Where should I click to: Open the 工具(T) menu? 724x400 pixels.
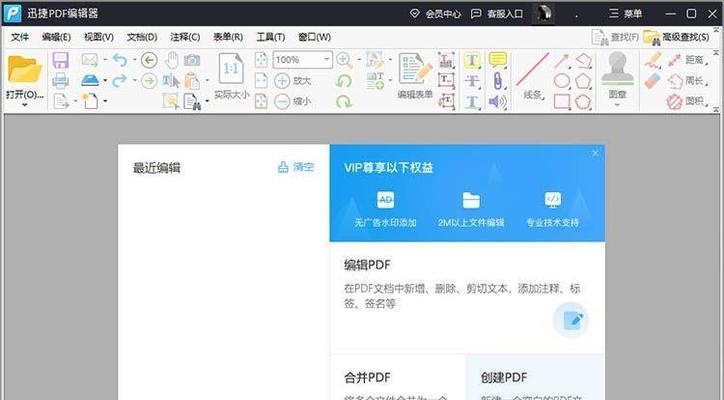point(271,37)
